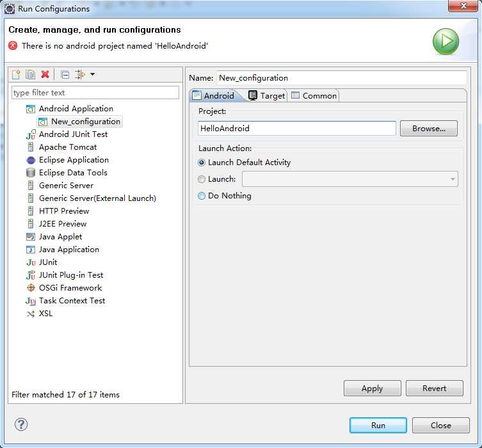Select J2EE Preview entry

coord(63,224)
